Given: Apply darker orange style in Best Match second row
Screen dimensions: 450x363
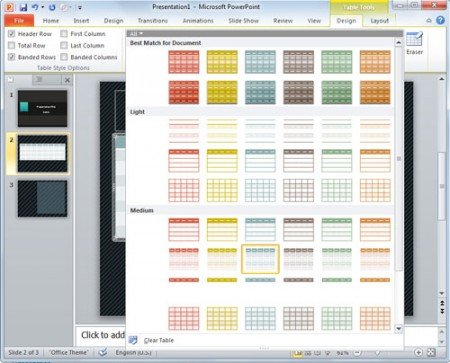Looking at the screenshot, I should pos(375,92).
